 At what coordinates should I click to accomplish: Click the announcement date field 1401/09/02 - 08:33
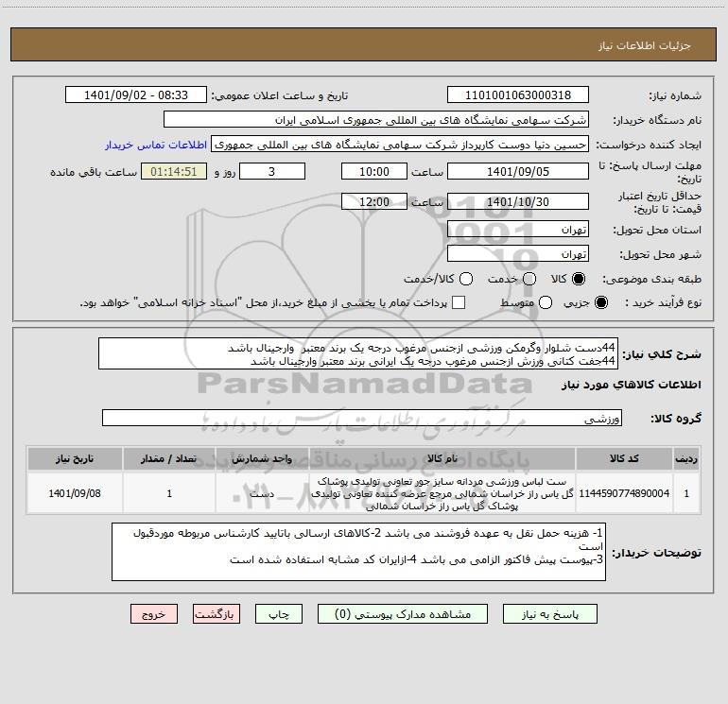[136, 95]
